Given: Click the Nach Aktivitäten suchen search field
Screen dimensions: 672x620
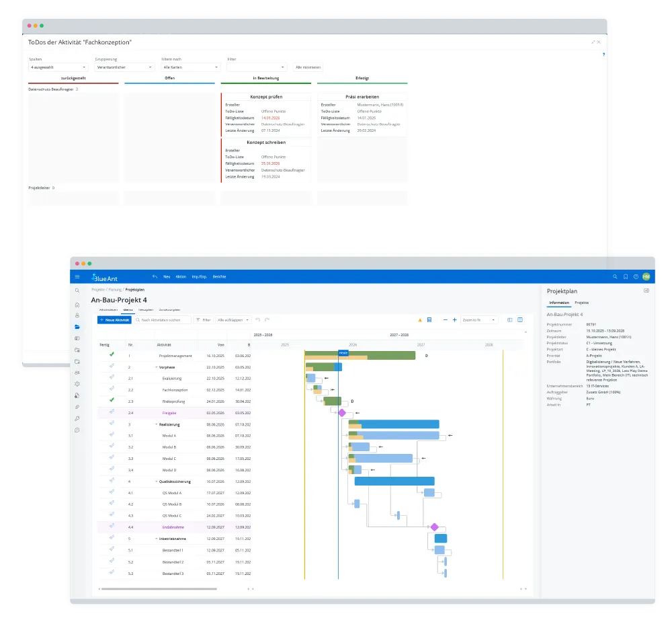Looking at the screenshot, I should tap(161, 320).
